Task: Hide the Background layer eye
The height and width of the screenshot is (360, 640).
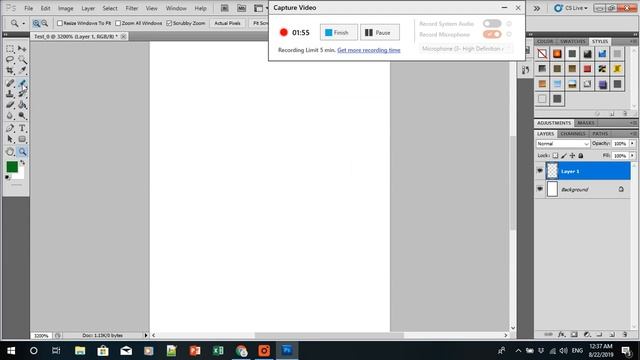Action: click(x=540, y=189)
